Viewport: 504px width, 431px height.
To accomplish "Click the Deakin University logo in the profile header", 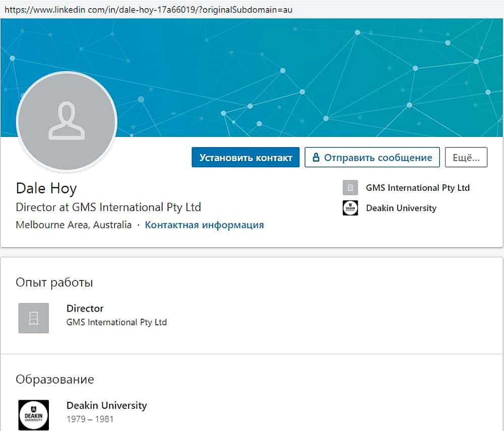I will [x=350, y=208].
